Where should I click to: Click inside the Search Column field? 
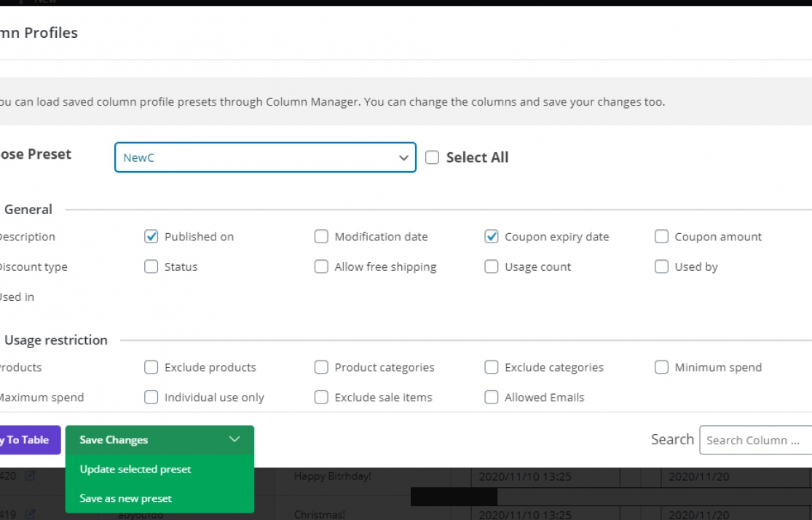point(755,439)
